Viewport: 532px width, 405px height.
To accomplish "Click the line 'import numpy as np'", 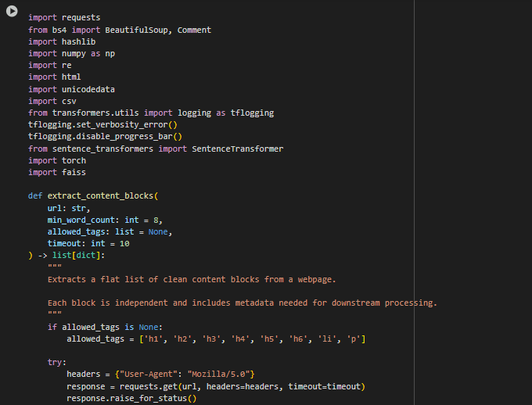I will tap(72, 54).
